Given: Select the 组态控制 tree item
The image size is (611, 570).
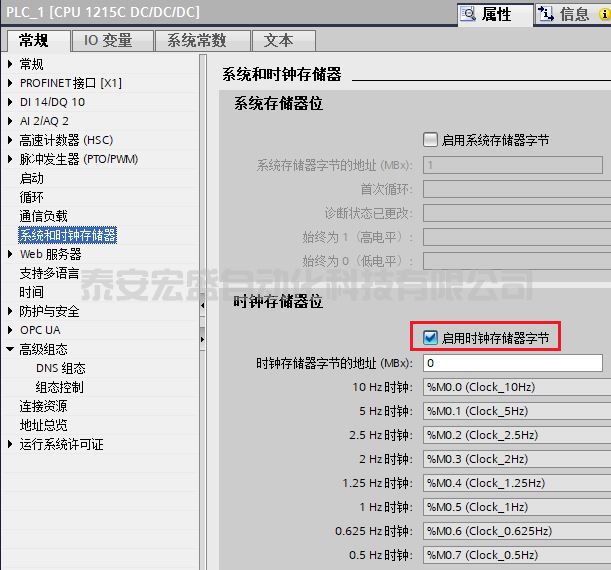Looking at the screenshot, I should 60,387.
